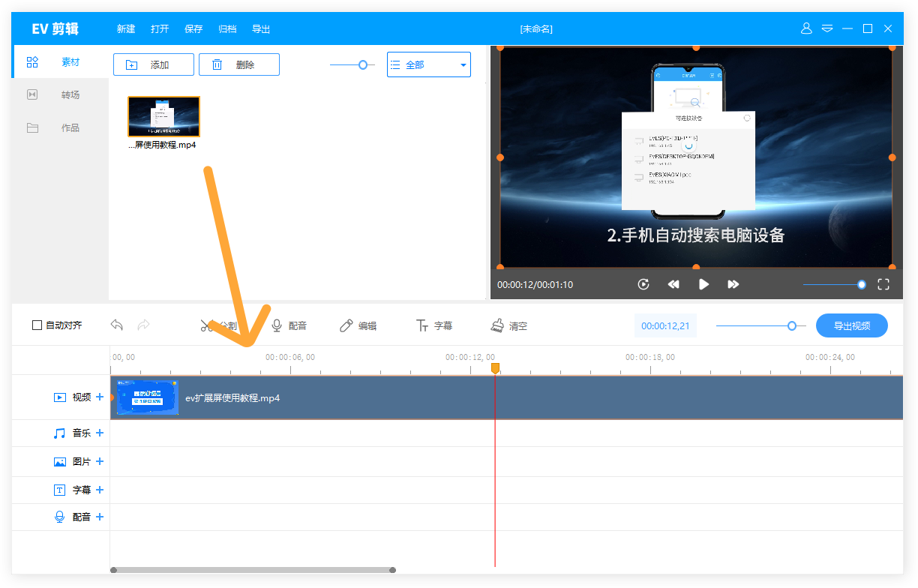Click the 添加 add material button
This screenshot has height=588, width=918.
153,64
